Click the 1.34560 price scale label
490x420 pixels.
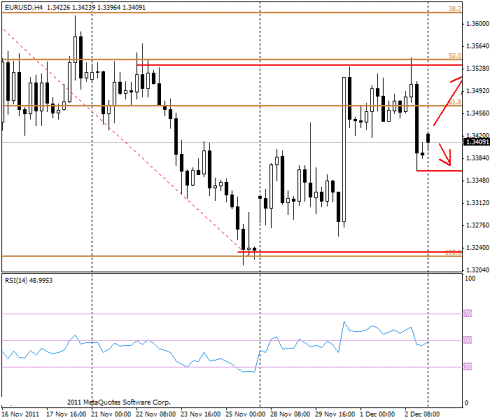click(477, 113)
